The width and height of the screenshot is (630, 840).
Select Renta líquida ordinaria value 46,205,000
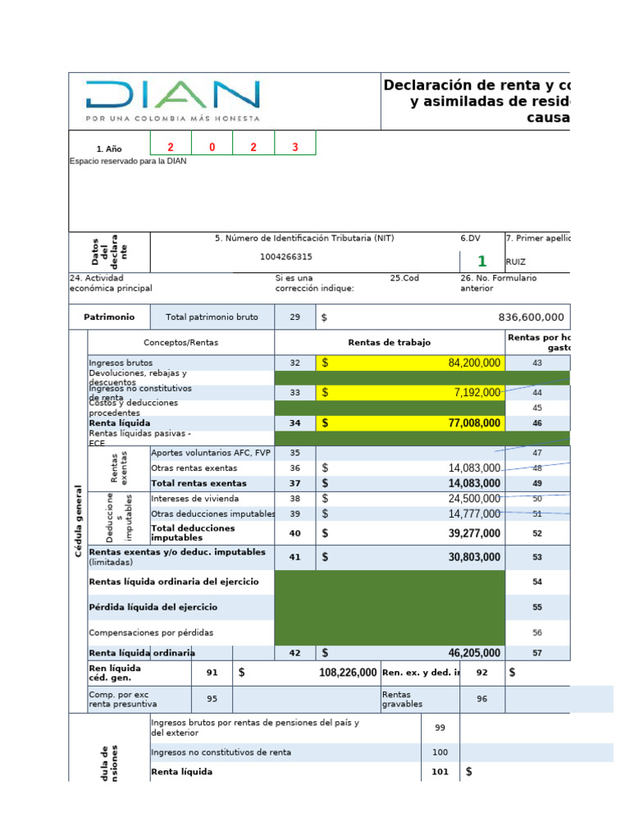[410, 653]
